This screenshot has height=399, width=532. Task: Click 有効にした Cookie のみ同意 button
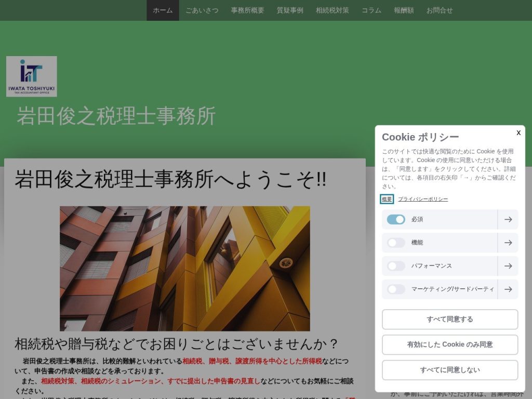[450, 345]
